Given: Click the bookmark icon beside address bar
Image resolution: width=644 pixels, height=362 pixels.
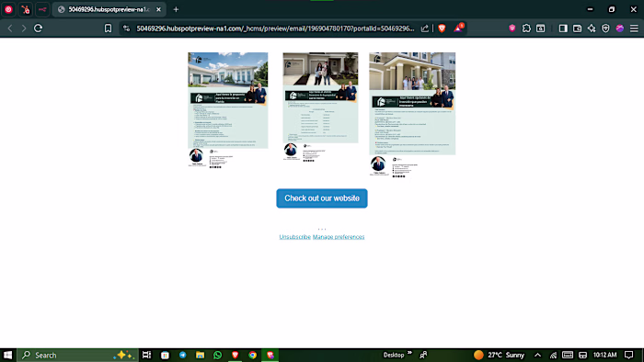Looking at the screenshot, I should coord(108,28).
